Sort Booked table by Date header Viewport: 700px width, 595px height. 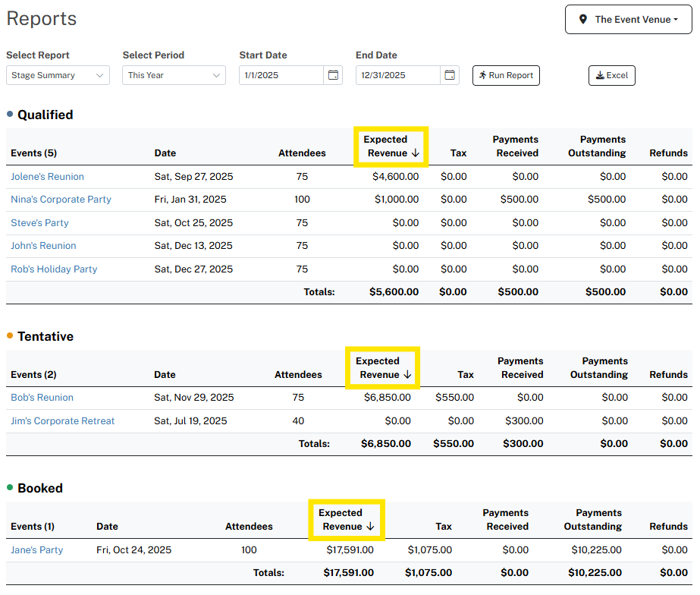click(x=107, y=527)
